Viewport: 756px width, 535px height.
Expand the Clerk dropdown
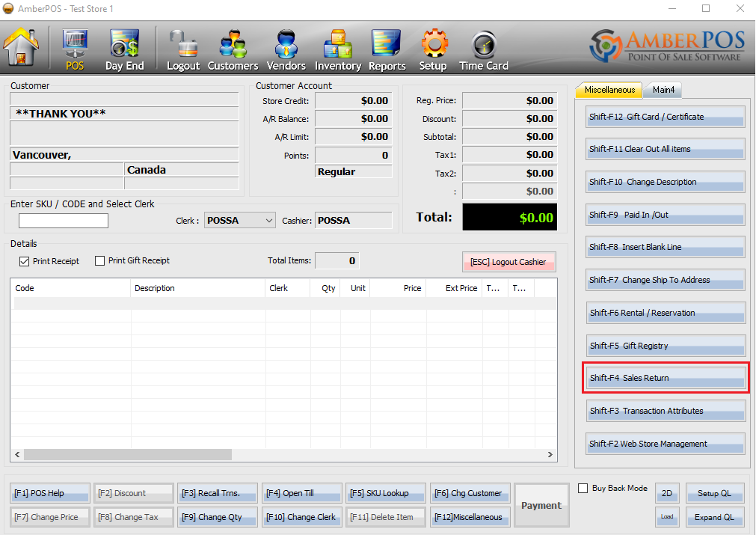[x=269, y=221]
